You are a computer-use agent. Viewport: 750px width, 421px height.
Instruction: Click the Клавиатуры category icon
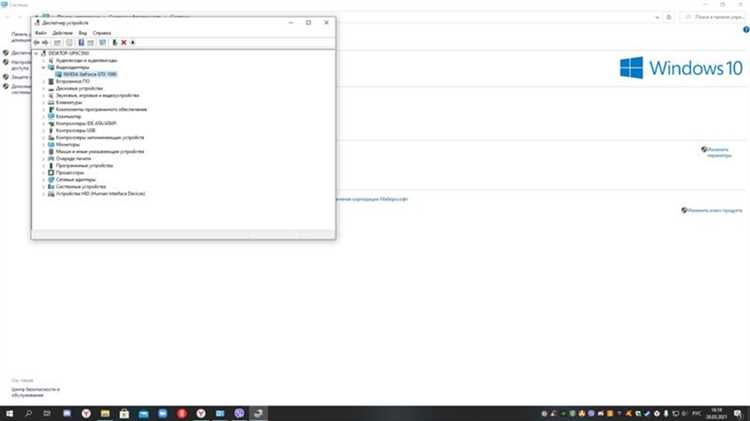click(51, 102)
